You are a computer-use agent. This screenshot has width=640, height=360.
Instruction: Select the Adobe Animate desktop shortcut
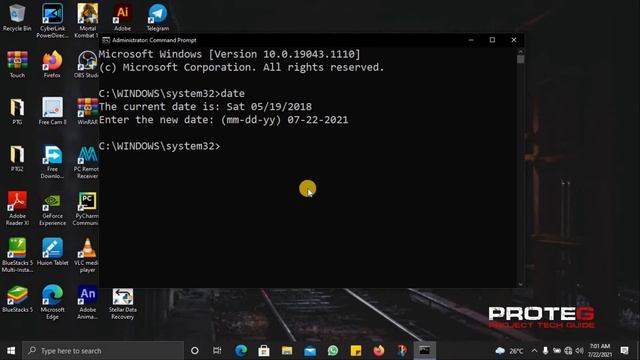click(87, 302)
